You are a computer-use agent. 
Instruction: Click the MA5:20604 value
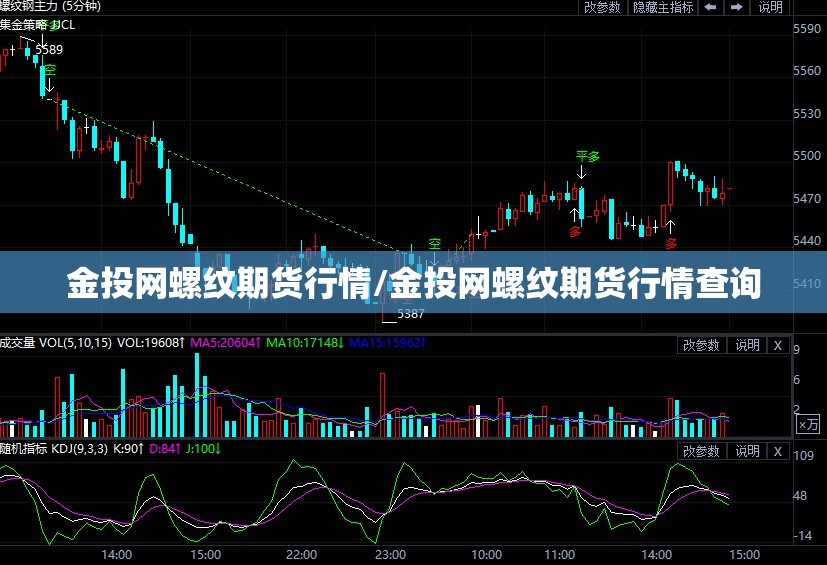[x=225, y=343]
